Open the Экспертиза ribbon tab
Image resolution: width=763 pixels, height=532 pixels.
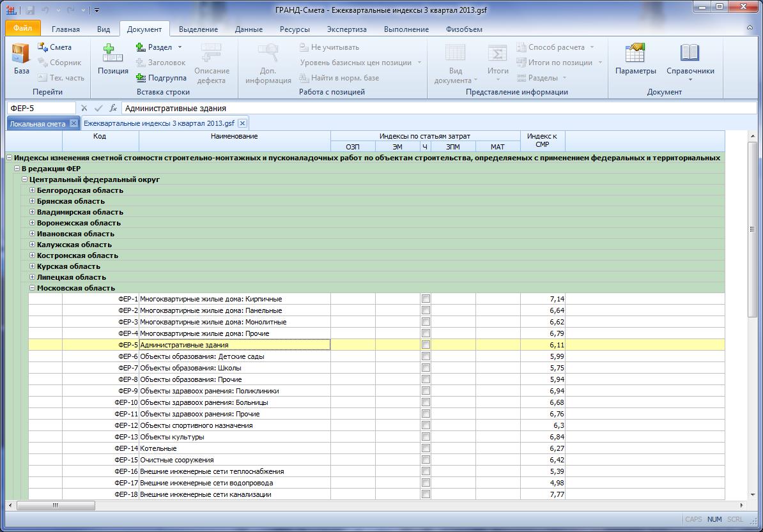tap(346, 29)
